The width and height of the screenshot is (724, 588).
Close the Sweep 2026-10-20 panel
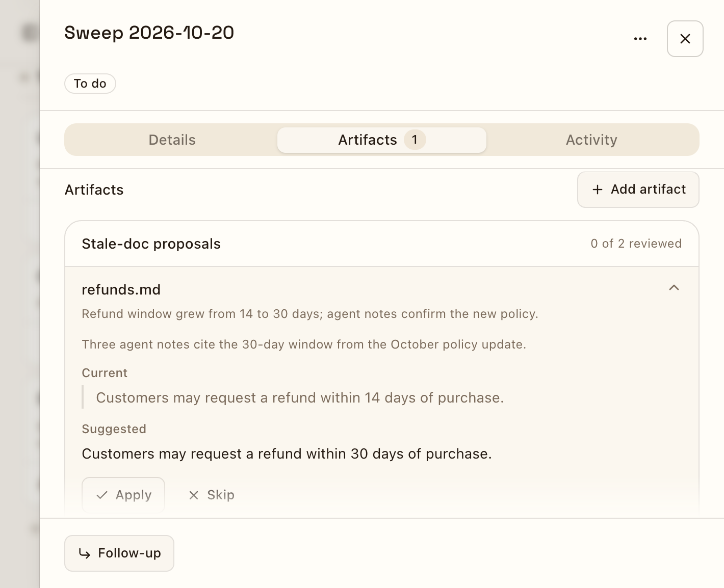pos(685,39)
